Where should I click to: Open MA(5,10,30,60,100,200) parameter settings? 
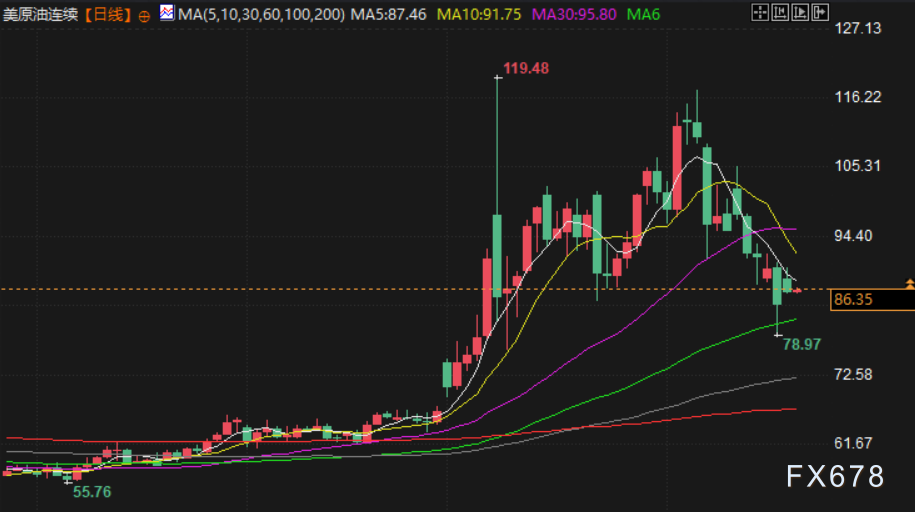tap(261, 15)
